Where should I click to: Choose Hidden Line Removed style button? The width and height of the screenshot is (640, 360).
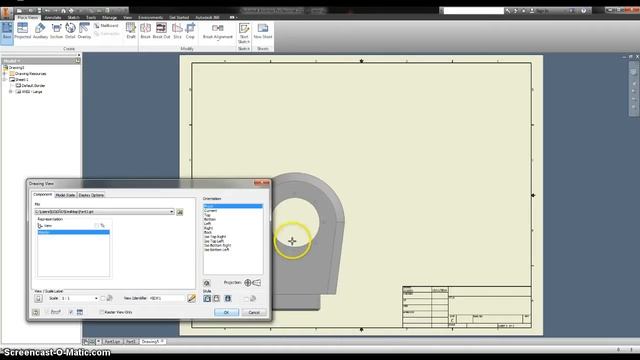pyautogui.click(x=217, y=298)
